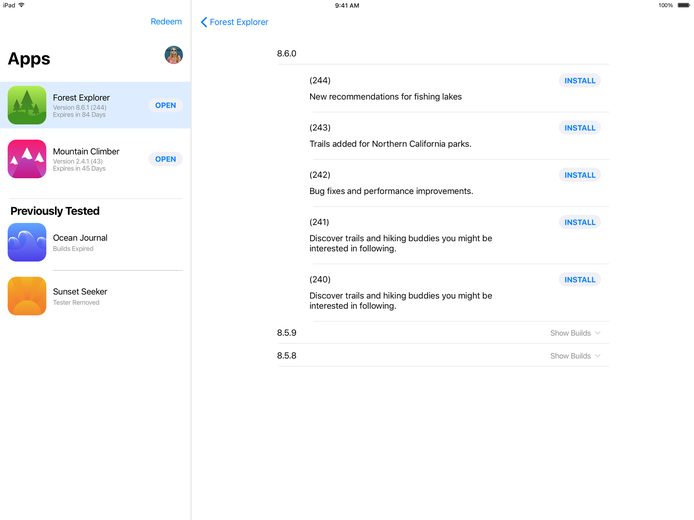
Task: Select the 8.5.9 version label
Action: pos(287,333)
